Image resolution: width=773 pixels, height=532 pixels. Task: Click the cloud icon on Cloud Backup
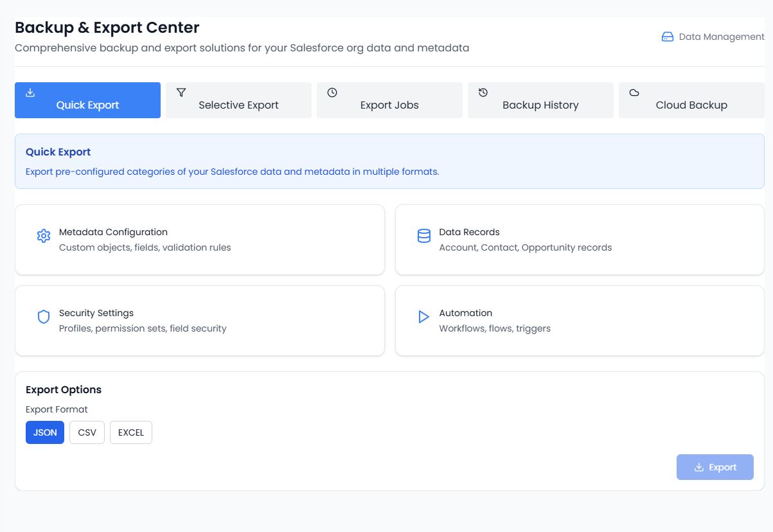point(634,93)
